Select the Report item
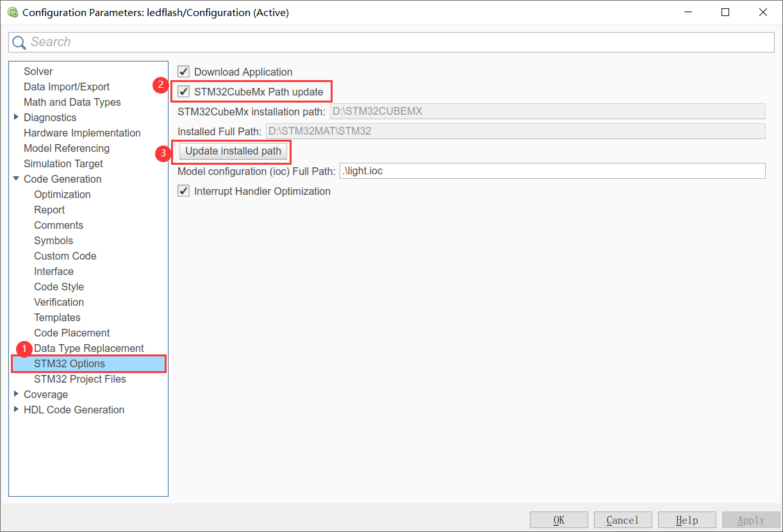The height and width of the screenshot is (532, 783). 49,210
